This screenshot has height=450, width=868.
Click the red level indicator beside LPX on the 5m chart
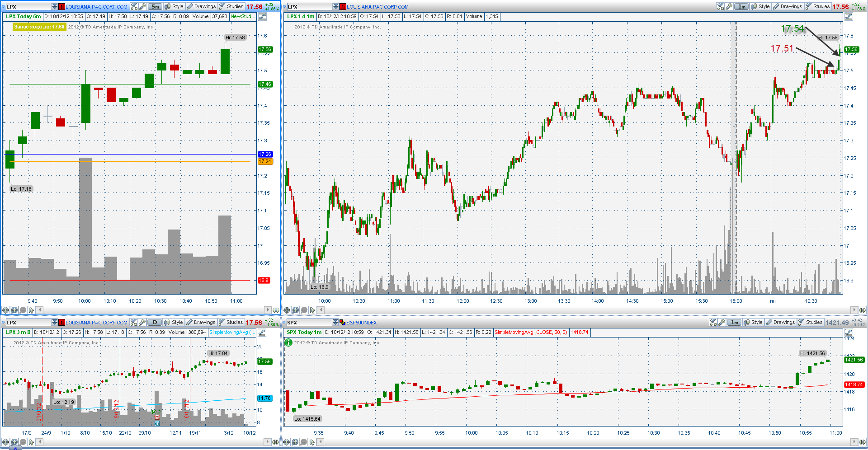(62, 6)
